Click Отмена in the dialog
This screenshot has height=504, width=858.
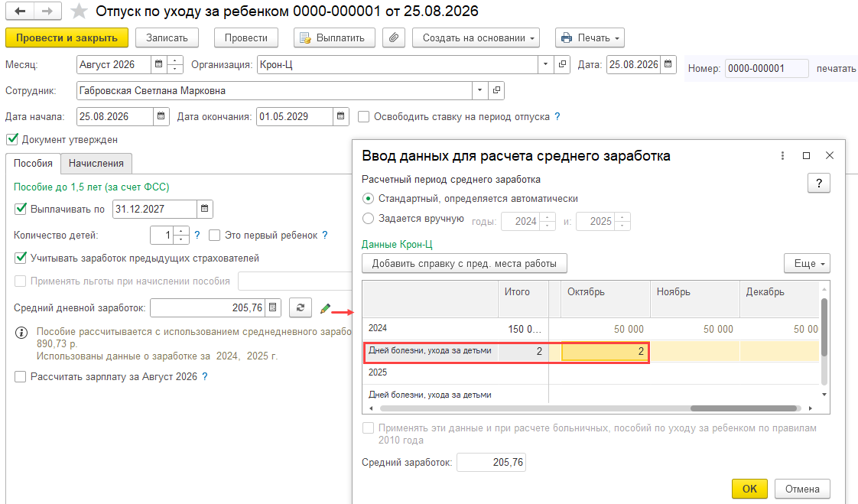[x=802, y=489]
